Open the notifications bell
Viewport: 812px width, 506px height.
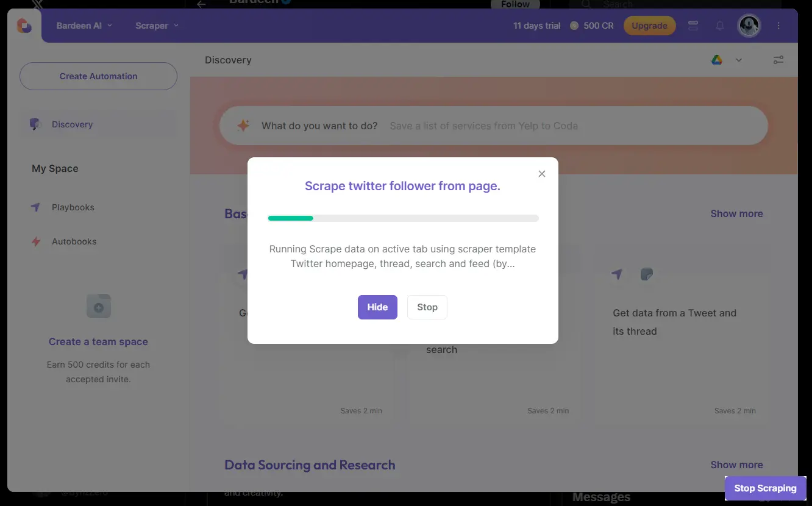point(720,26)
